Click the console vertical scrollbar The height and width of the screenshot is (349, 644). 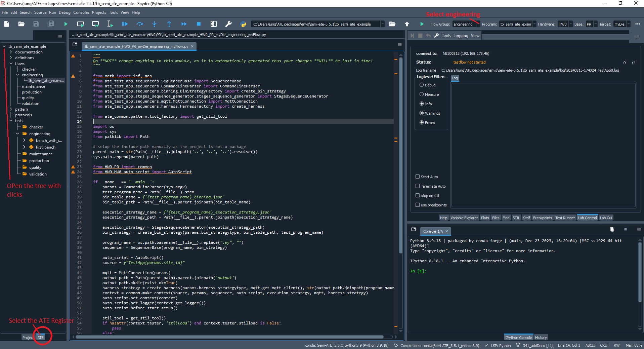[x=640, y=272]
